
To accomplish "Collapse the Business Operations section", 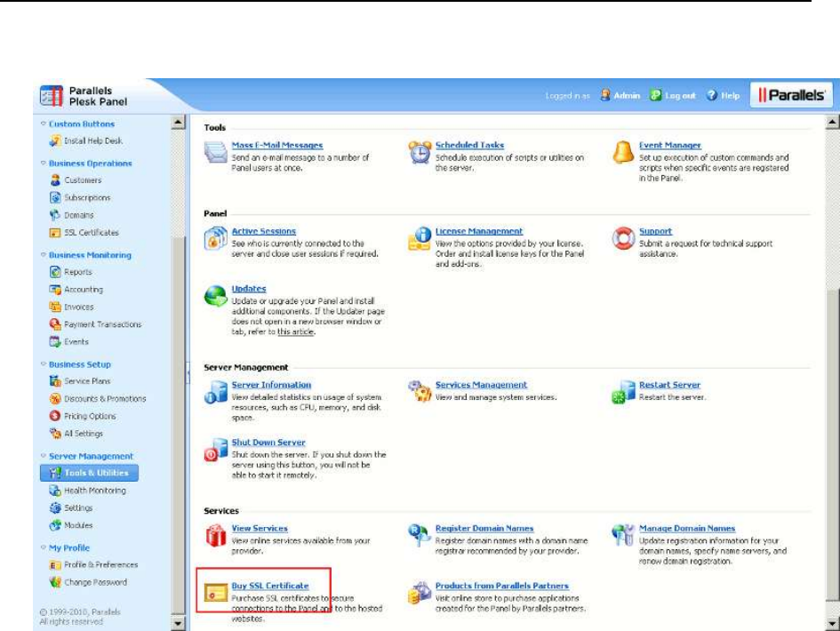I will 44,163.
